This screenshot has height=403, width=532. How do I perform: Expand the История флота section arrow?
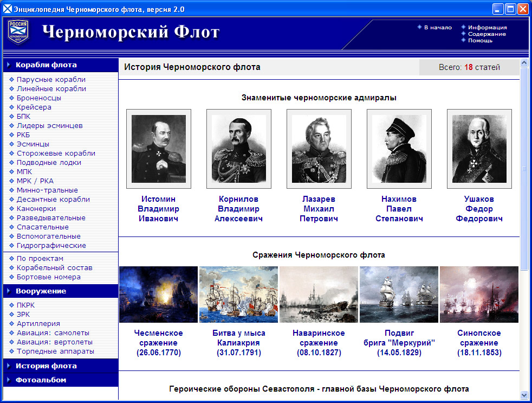(x=9, y=366)
